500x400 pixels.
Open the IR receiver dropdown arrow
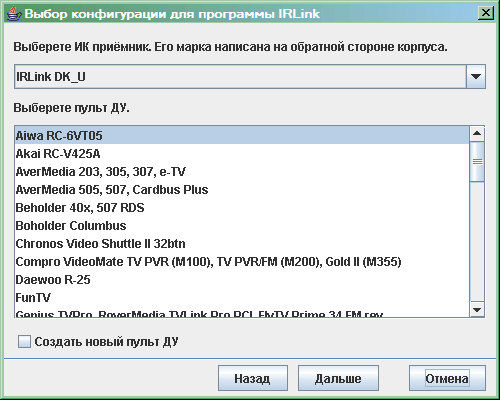pos(476,77)
